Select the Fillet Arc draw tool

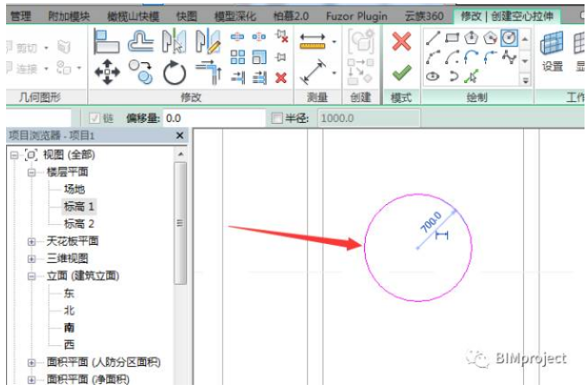click(489, 57)
